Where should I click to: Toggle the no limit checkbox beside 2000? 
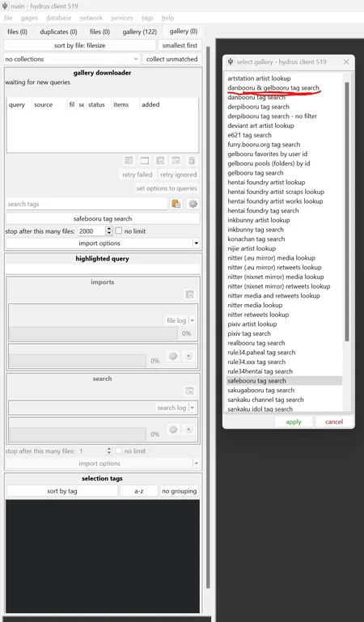tap(119, 231)
